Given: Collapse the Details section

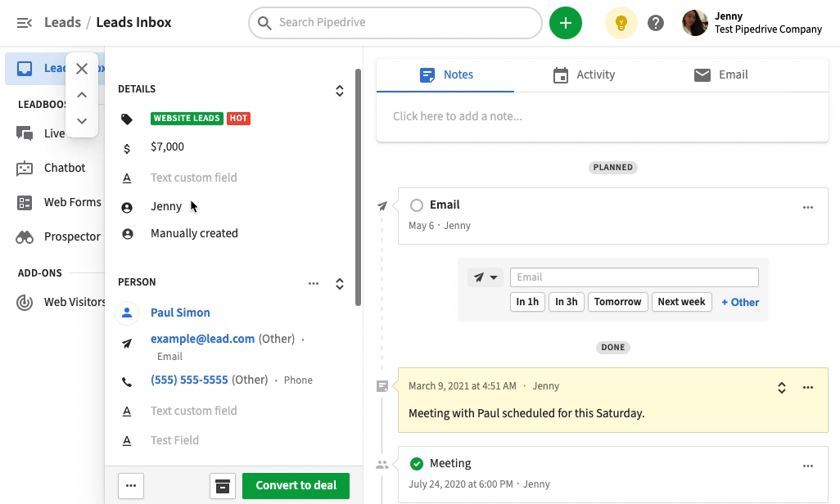Looking at the screenshot, I should click(340, 91).
